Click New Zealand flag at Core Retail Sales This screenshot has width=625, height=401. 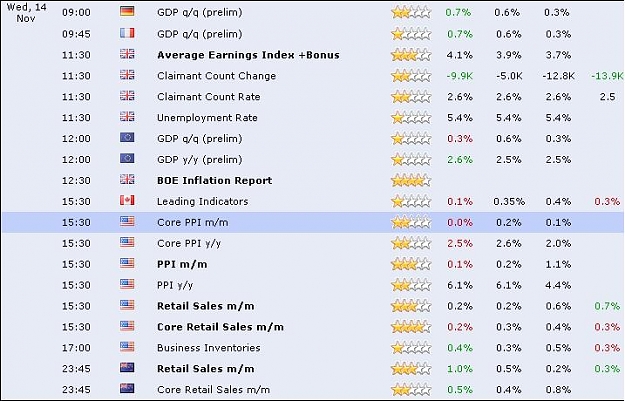tap(127, 388)
